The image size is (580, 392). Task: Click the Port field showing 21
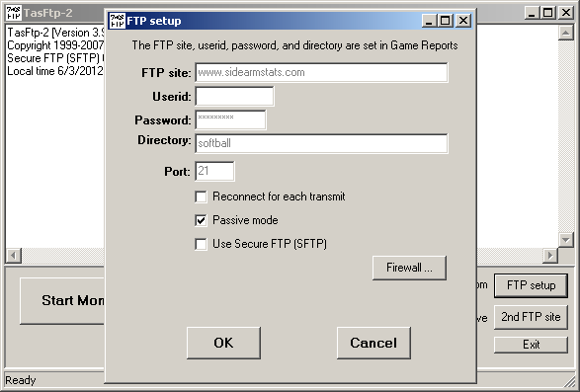[x=214, y=171]
